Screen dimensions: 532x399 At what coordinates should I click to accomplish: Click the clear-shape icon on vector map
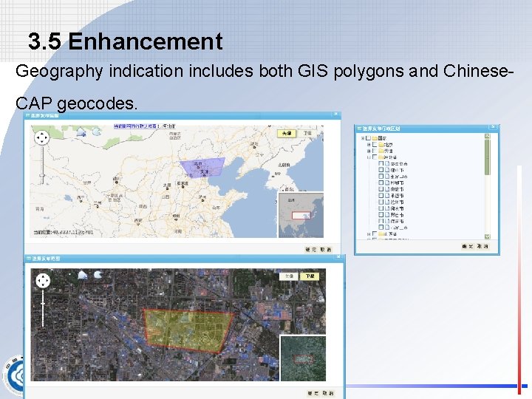pyautogui.click(x=97, y=132)
